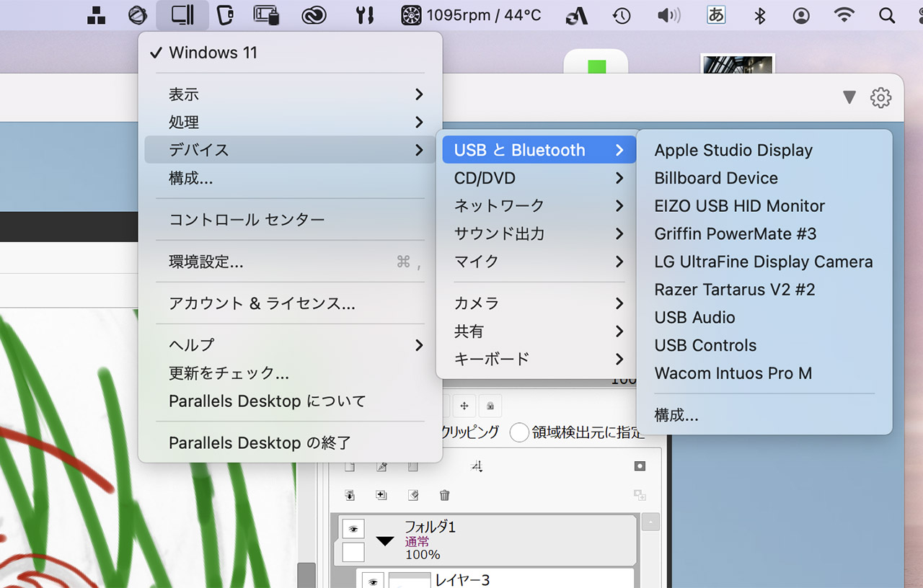Expand the キーボード submenu

click(x=538, y=359)
